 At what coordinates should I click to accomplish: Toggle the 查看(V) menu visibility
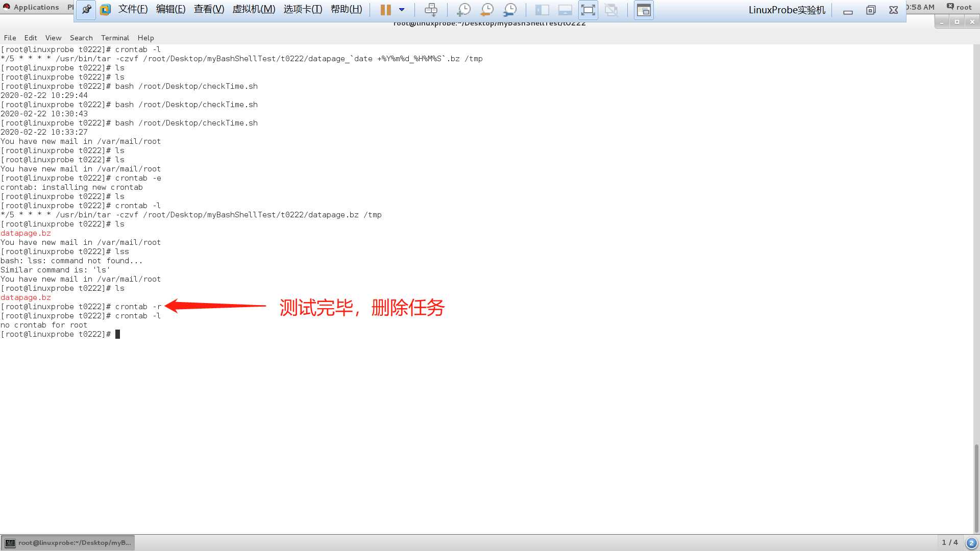click(x=209, y=9)
